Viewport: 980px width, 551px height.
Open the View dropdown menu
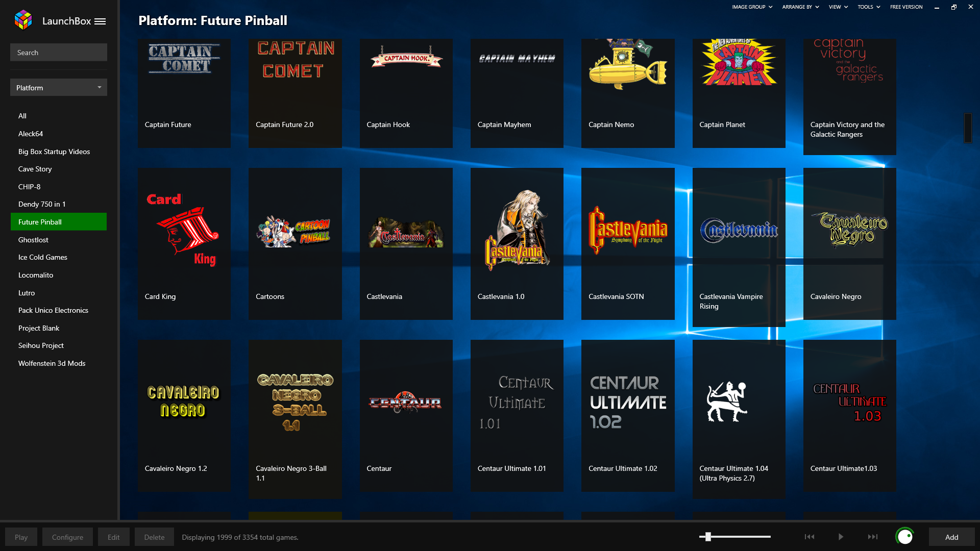point(838,7)
